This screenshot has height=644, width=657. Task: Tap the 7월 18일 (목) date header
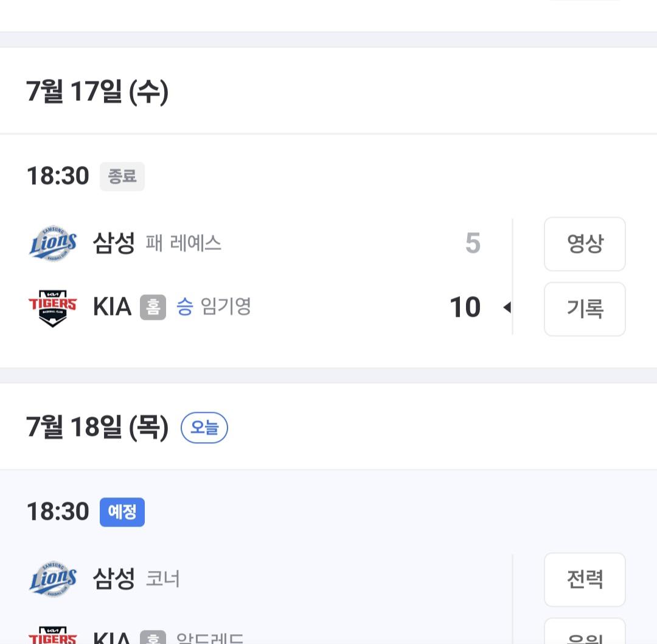click(97, 428)
